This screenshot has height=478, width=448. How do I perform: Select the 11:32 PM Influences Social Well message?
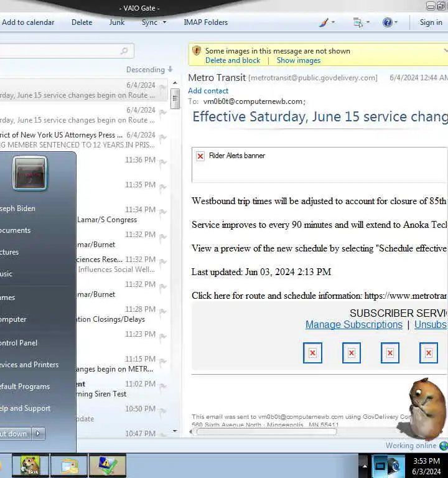123,265
